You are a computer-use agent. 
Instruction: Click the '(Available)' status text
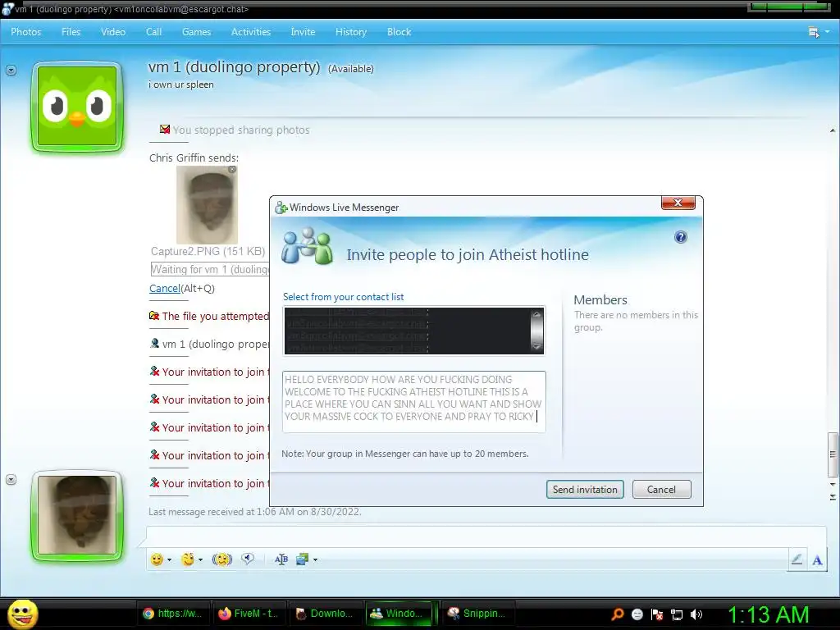pos(351,69)
